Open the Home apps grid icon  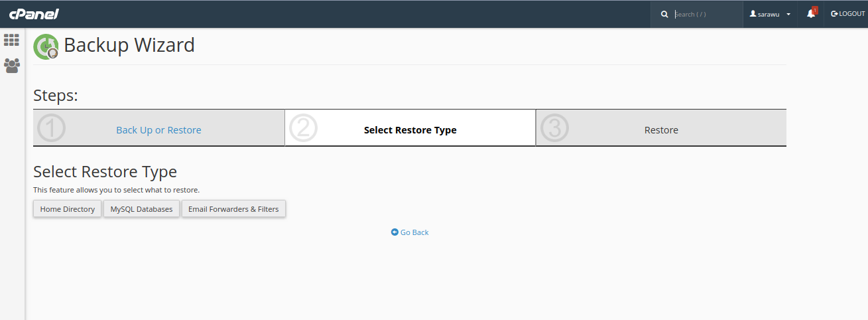pyautogui.click(x=11, y=40)
